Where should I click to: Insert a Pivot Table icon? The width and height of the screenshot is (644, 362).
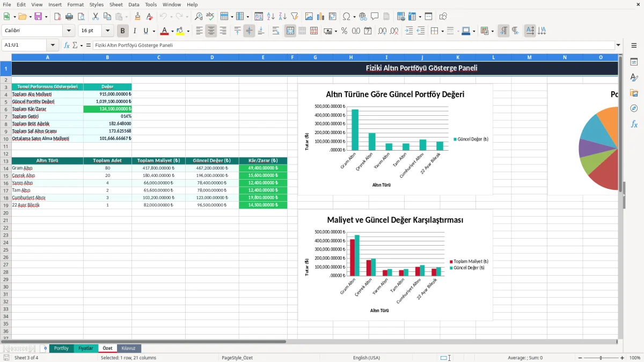(333, 17)
